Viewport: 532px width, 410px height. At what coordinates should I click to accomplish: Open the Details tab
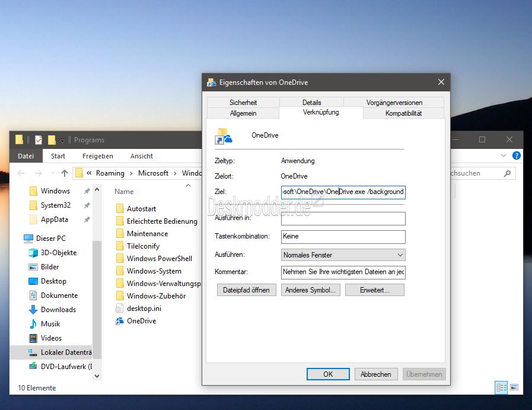tap(311, 103)
